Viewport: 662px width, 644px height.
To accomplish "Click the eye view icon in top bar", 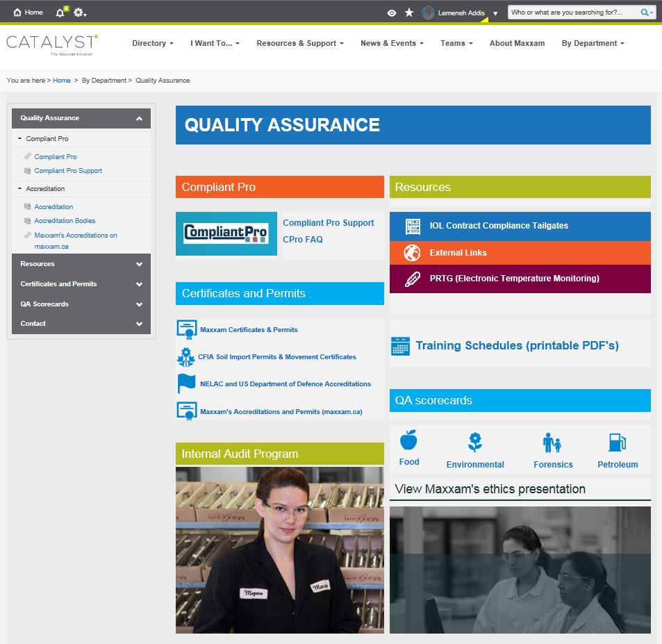I will (x=391, y=13).
